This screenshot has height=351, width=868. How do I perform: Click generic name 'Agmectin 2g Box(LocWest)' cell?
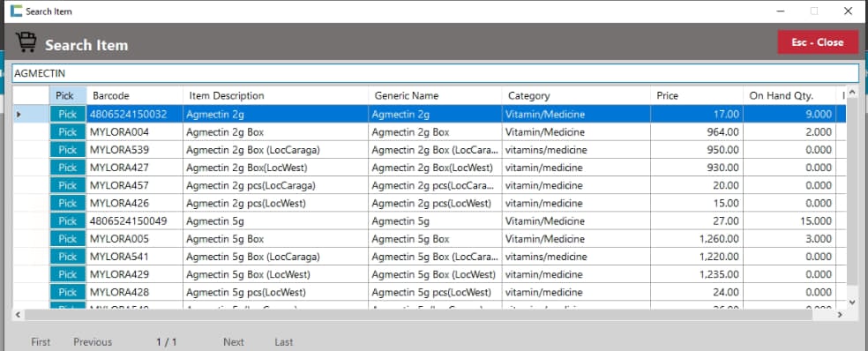click(435, 168)
